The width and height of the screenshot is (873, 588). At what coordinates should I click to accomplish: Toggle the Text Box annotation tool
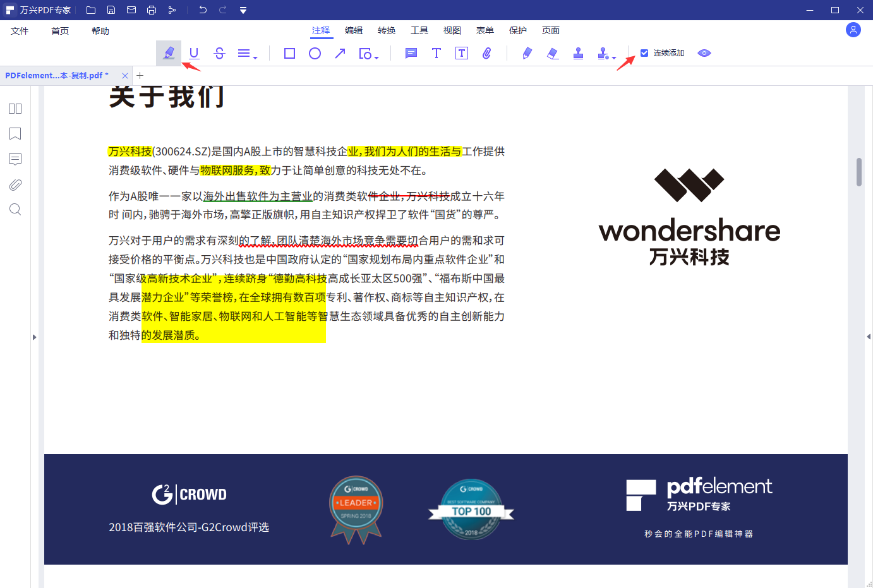(462, 53)
